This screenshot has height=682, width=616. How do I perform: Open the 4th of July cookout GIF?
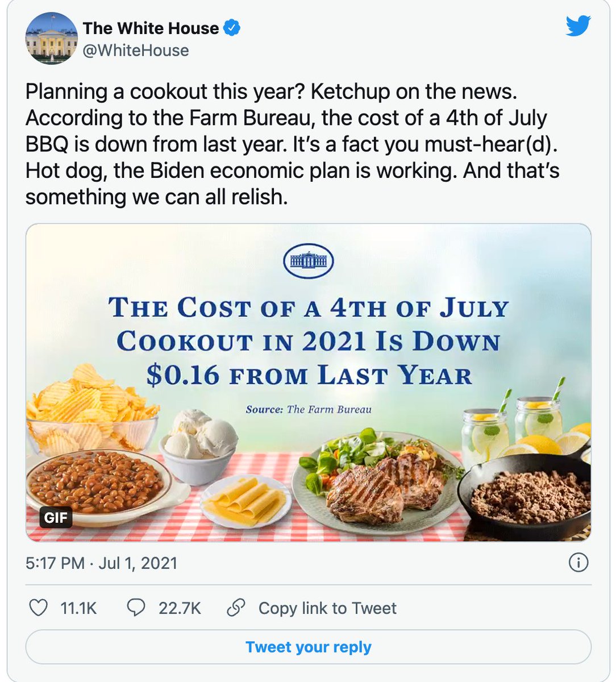tap(309, 382)
